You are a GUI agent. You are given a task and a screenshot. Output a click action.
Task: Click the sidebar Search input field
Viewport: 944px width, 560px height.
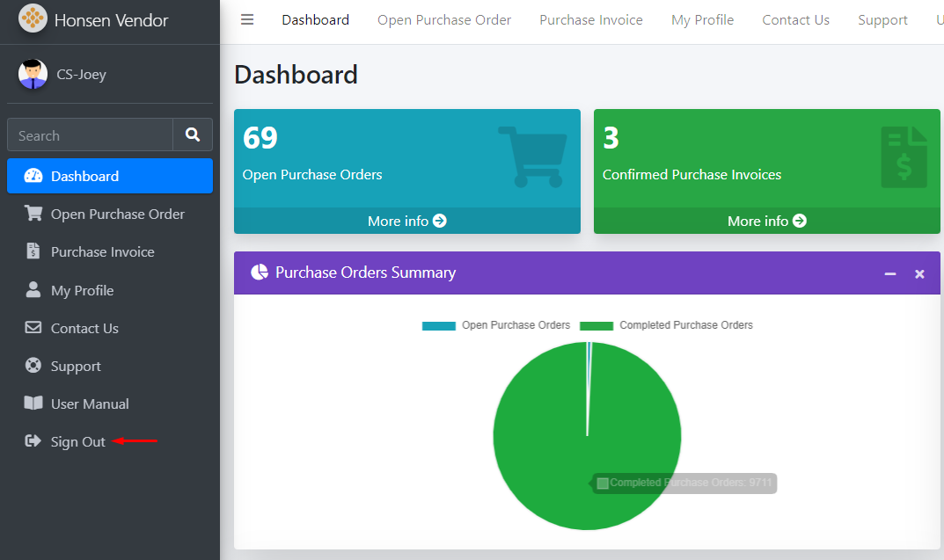90,135
